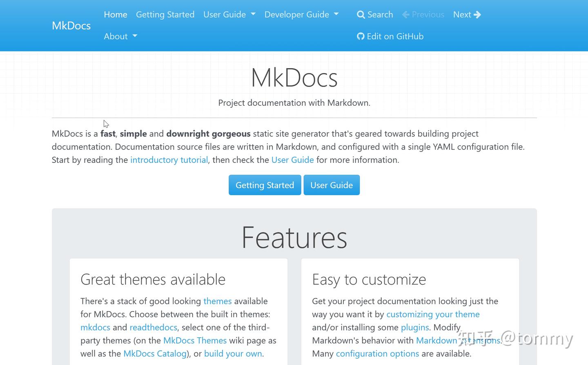The image size is (588, 365).
Task: Click the blue Getting Started button
Action: (x=265, y=185)
